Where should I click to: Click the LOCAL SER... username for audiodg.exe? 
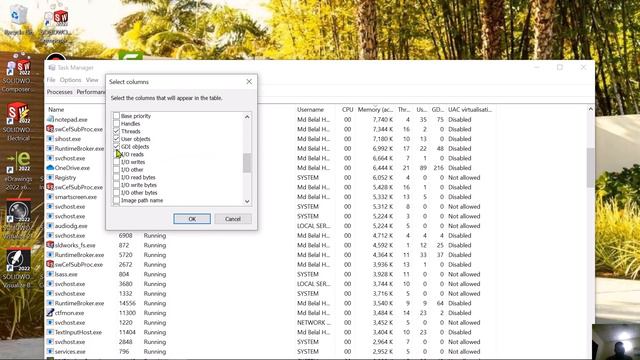pos(314,226)
